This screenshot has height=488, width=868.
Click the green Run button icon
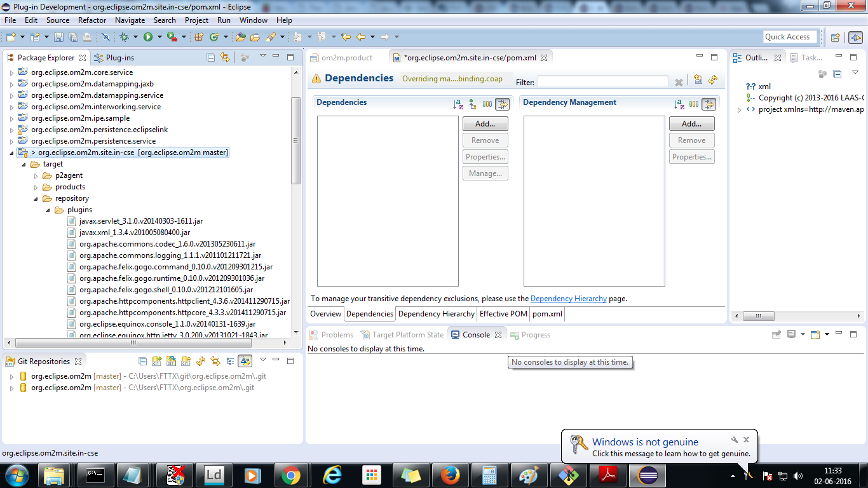(148, 37)
